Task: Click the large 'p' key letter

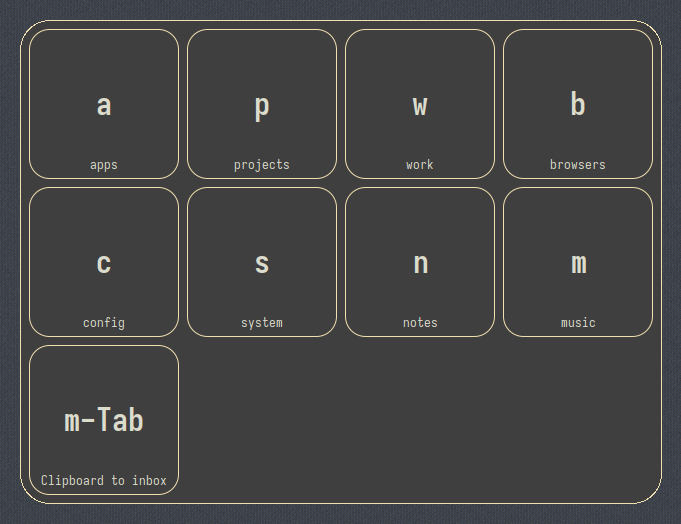Action: point(262,105)
